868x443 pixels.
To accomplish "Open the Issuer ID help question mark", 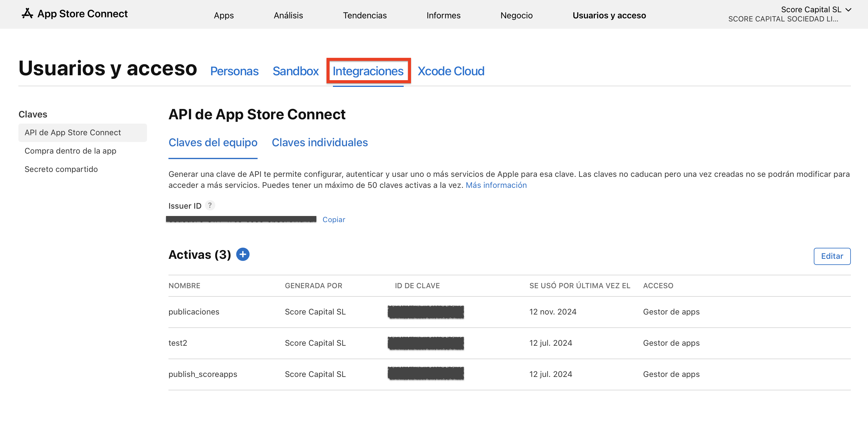I will [x=209, y=205].
